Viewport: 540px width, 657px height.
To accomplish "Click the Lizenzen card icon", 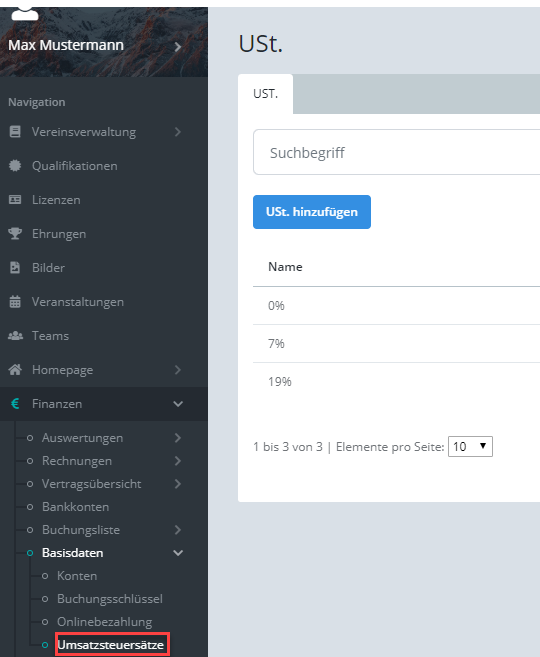I will 15,199.
